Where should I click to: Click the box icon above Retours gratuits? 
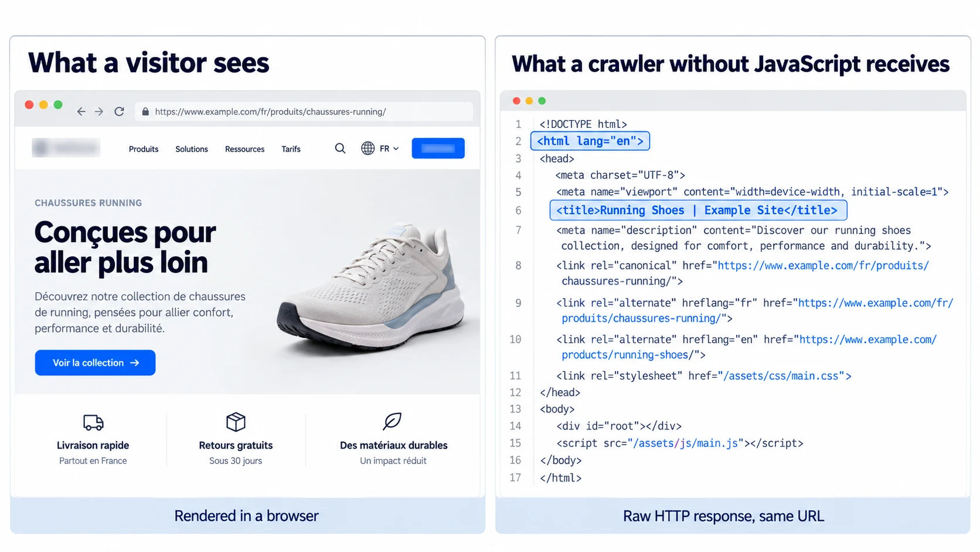click(236, 422)
